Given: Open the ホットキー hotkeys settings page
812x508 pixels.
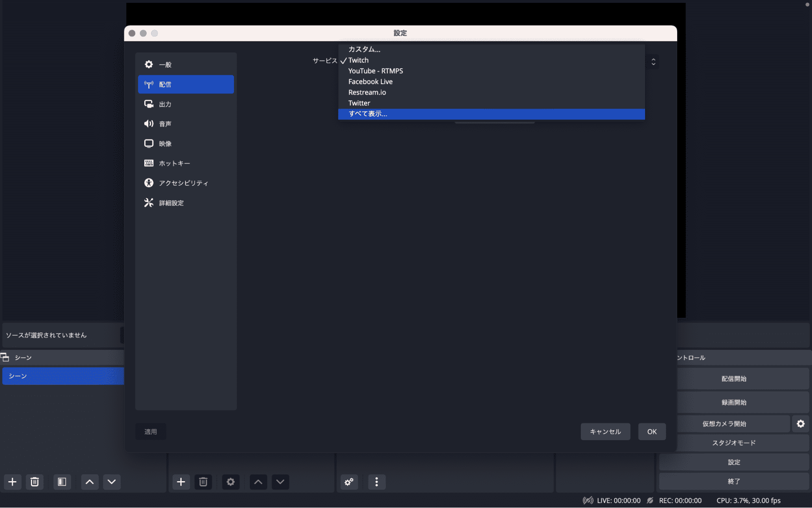Looking at the screenshot, I should (186, 163).
